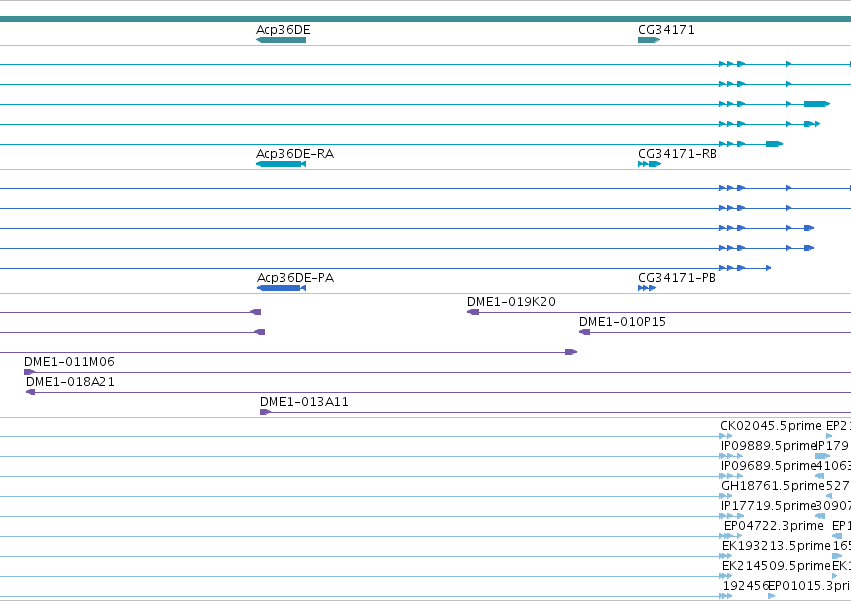The height and width of the screenshot is (601, 851).
Task: Open the EP04722.3prime EST label
Action: [774, 526]
